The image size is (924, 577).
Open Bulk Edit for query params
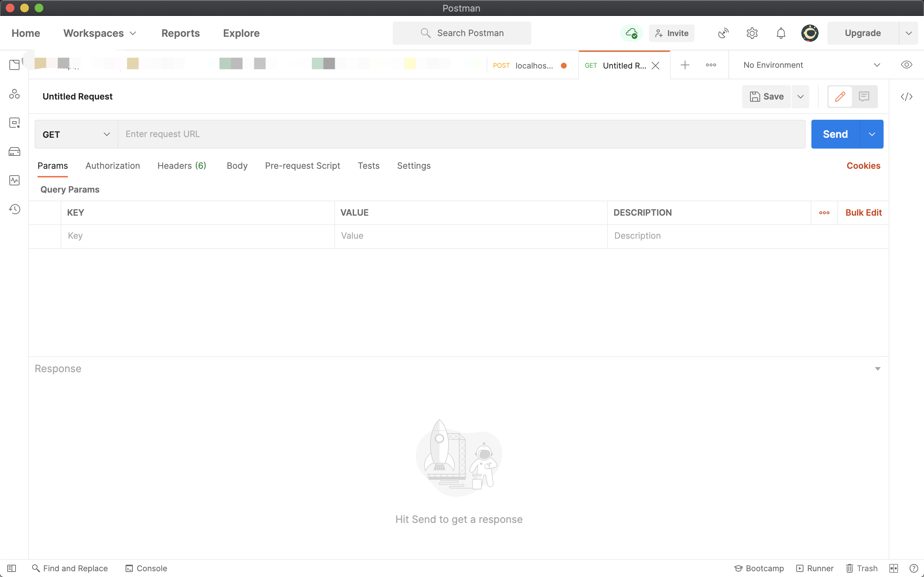[x=863, y=212]
